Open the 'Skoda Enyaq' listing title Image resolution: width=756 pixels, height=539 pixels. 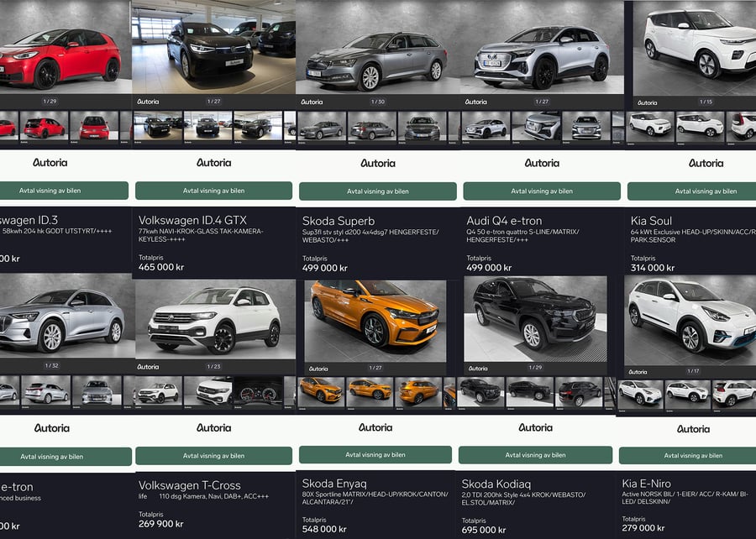tap(334, 484)
